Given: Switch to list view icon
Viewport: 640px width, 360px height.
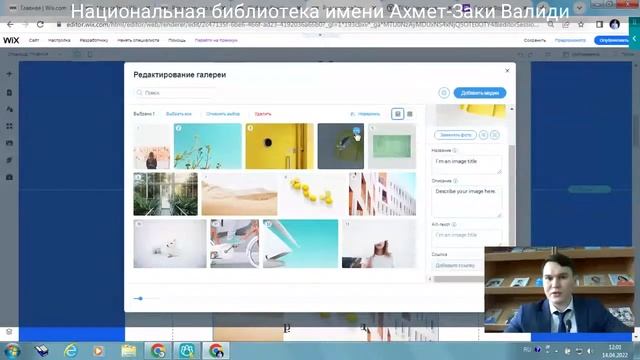Looking at the screenshot, I should [410, 114].
